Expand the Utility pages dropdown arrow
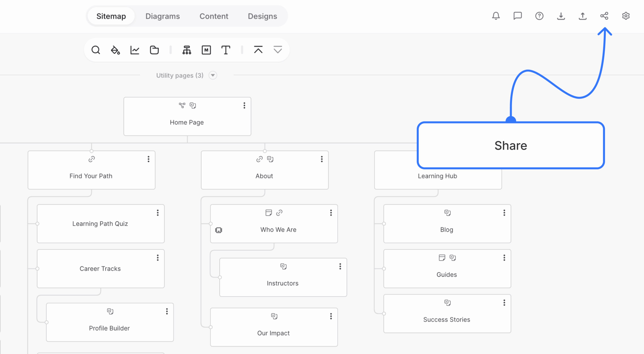This screenshot has width=644, height=354. (x=213, y=75)
